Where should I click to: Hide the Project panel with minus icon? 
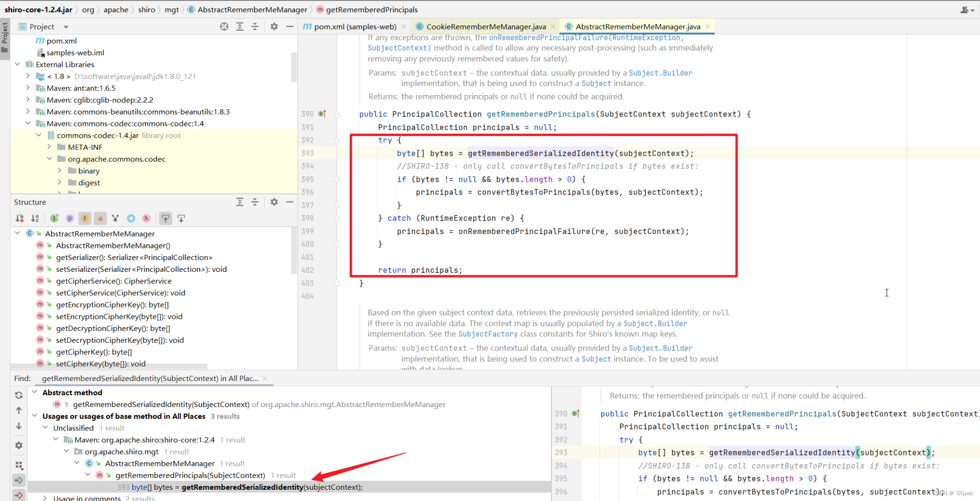point(290,26)
